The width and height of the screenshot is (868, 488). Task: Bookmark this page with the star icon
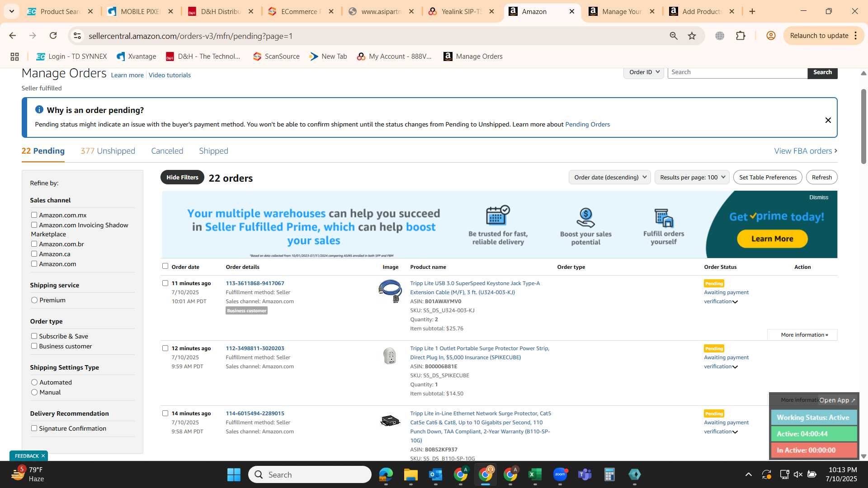click(692, 36)
